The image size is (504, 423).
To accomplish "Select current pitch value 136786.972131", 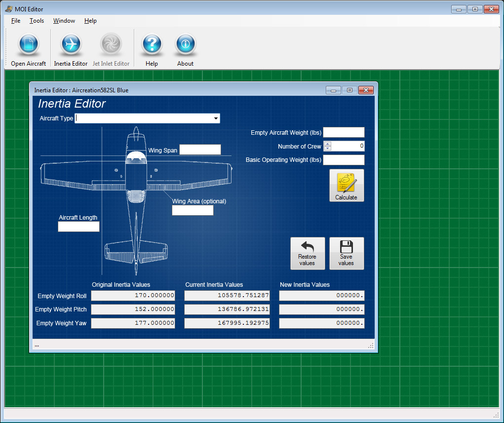I will pyautogui.click(x=227, y=309).
